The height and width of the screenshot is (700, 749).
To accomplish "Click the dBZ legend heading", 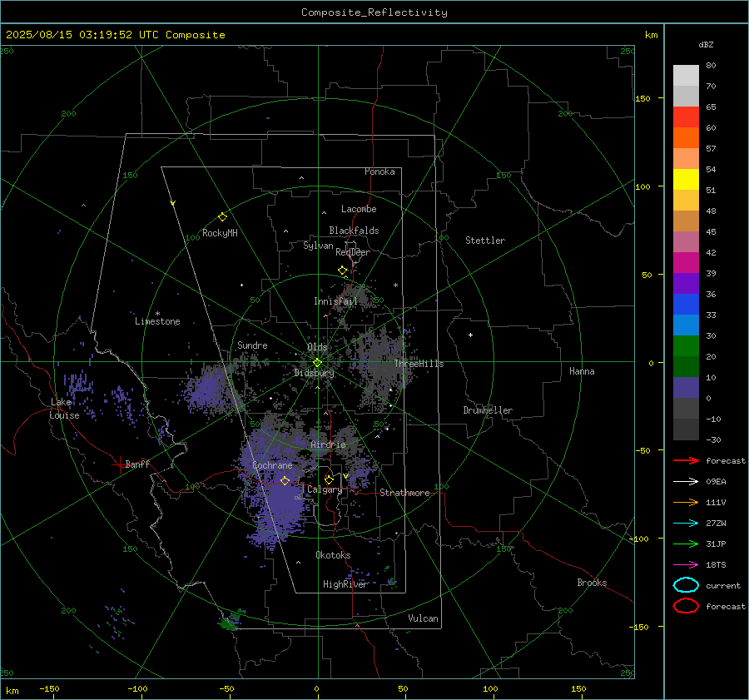I will tap(706, 45).
